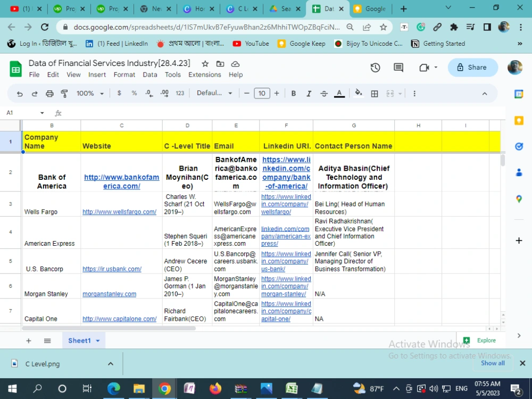Decrease decimal places icon
The height and width of the screenshot is (399, 532).
pyautogui.click(x=149, y=93)
